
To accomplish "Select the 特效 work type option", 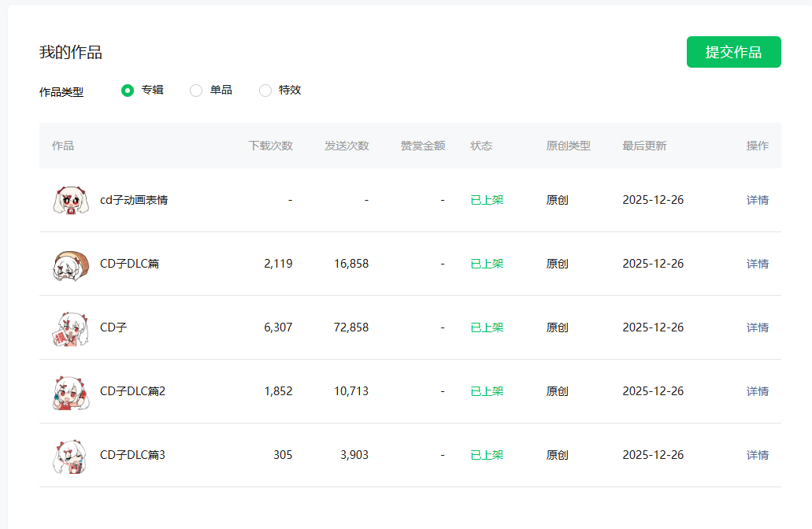I will click(265, 91).
